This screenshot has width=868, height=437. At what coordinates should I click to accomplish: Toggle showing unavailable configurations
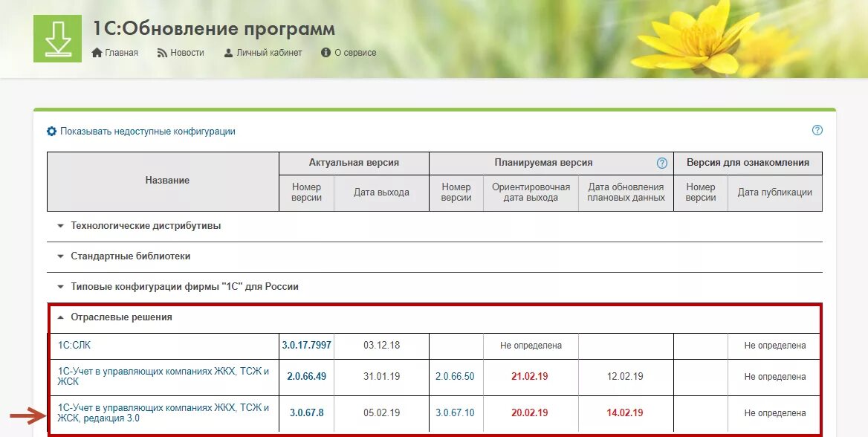tap(147, 131)
